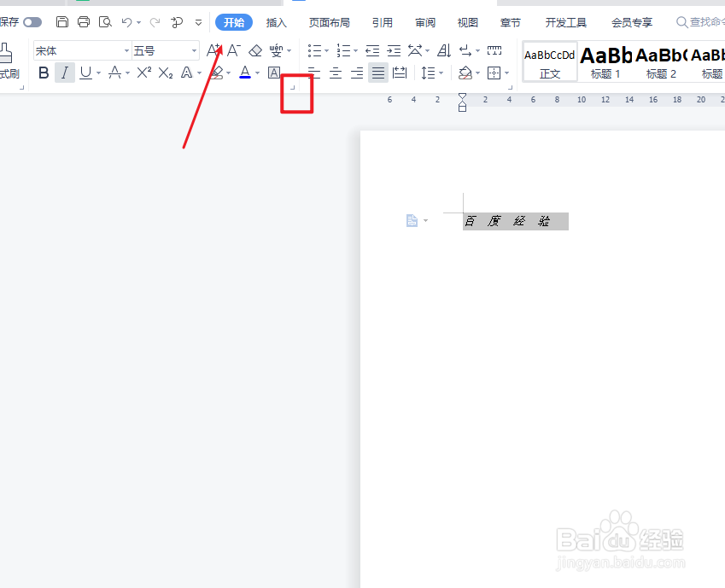Clear formatting with eraser icon
Screen dimensions: 725x588
pos(255,50)
